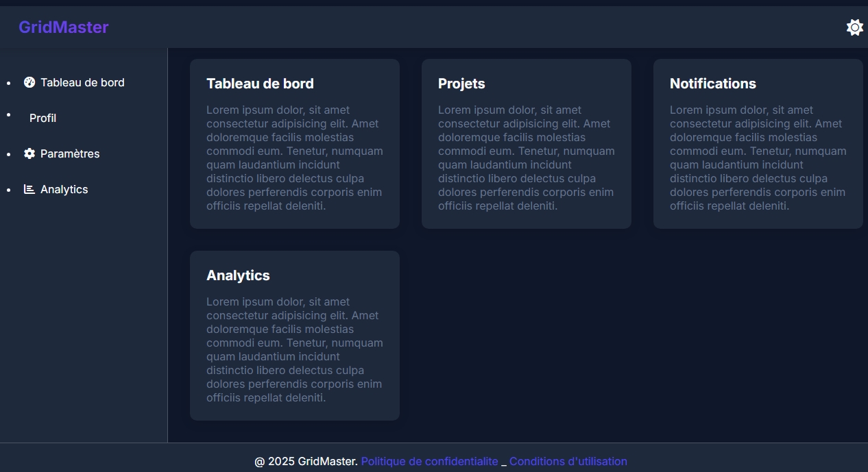
Task: Click the Tableau de bord card
Action: (295, 144)
